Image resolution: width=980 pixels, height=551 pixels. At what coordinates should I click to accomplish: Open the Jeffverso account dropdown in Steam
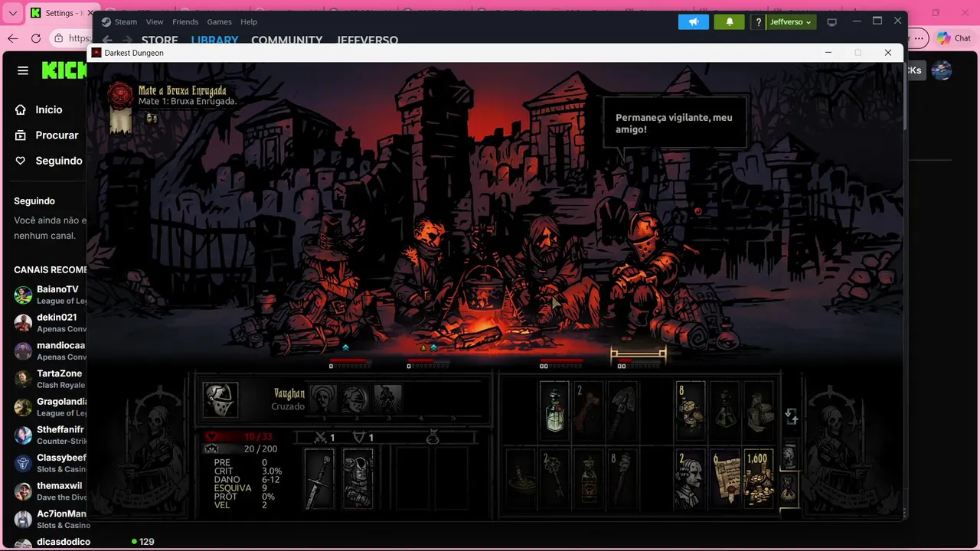click(x=790, y=22)
